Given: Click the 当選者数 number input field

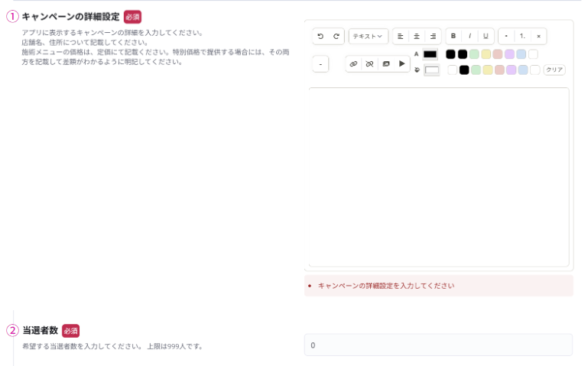Looking at the screenshot, I should click(438, 345).
